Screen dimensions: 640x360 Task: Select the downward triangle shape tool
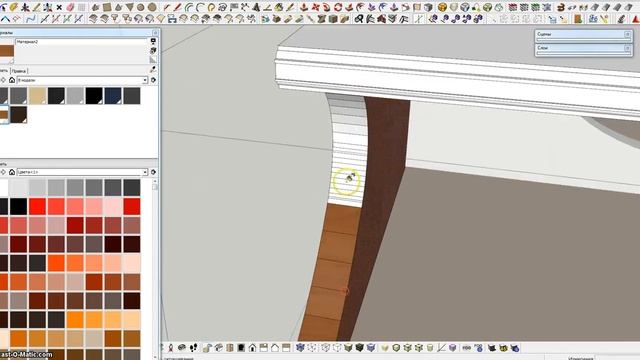pos(129,7)
